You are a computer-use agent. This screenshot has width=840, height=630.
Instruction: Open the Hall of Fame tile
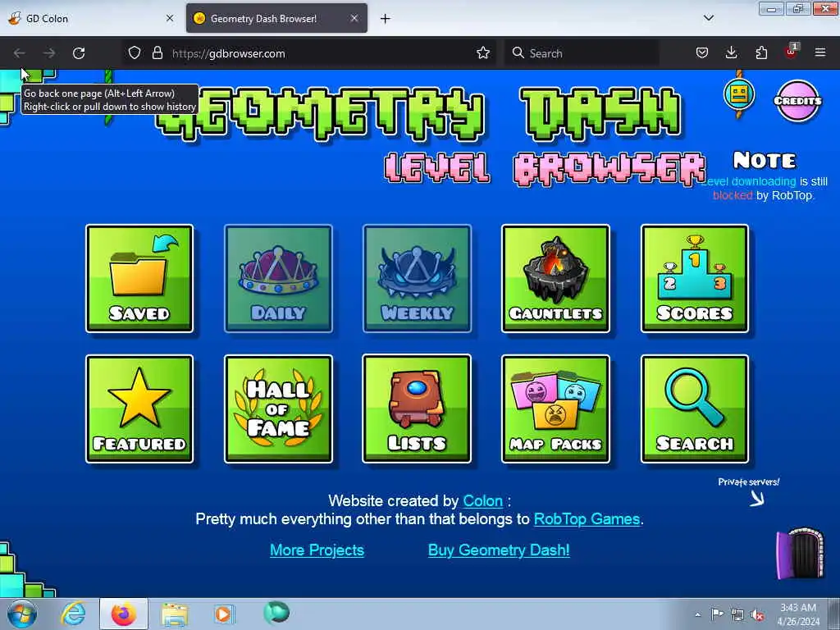[278, 409]
